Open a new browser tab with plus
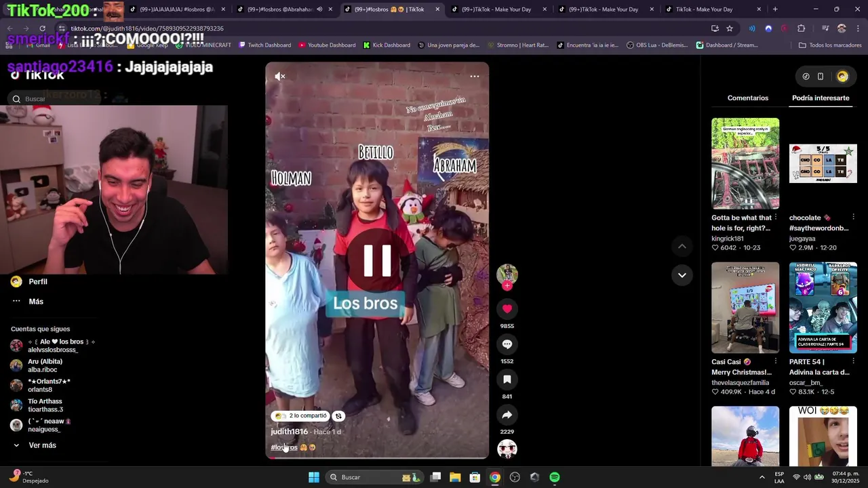Screen dimensions: 868x488 pyautogui.click(x=775, y=9)
